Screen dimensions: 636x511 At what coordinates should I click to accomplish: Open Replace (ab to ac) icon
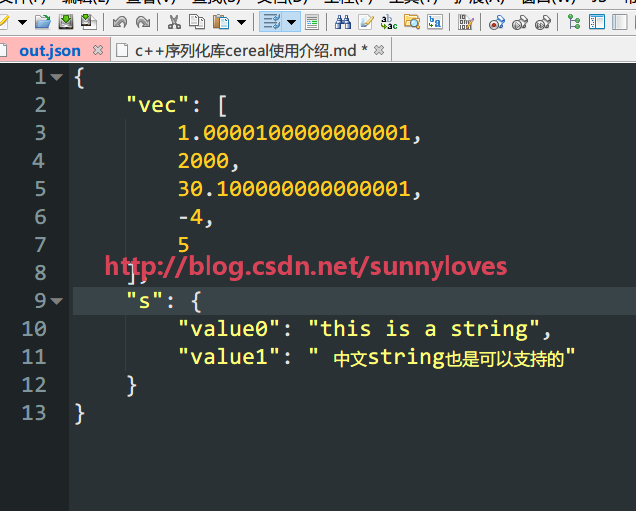389,22
